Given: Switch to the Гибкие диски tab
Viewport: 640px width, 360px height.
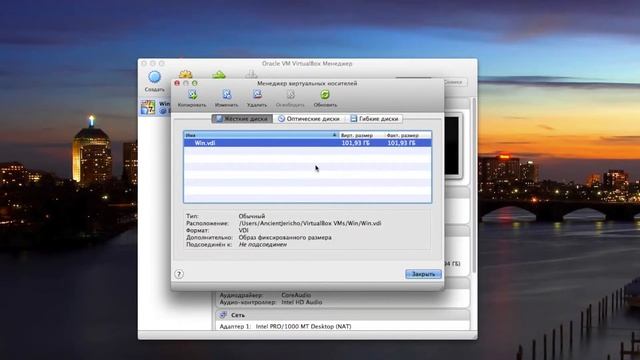Looking at the screenshot, I should (x=374, y=119).
